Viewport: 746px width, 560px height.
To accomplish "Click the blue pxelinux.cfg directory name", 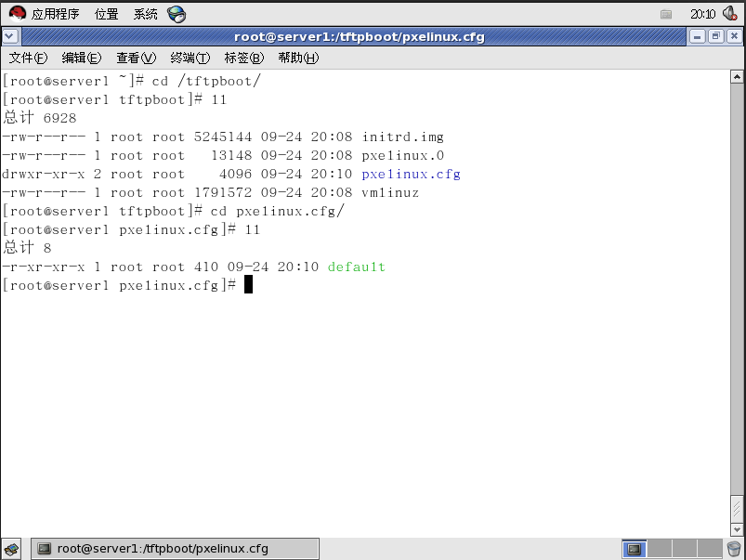I will pos(411,175).
